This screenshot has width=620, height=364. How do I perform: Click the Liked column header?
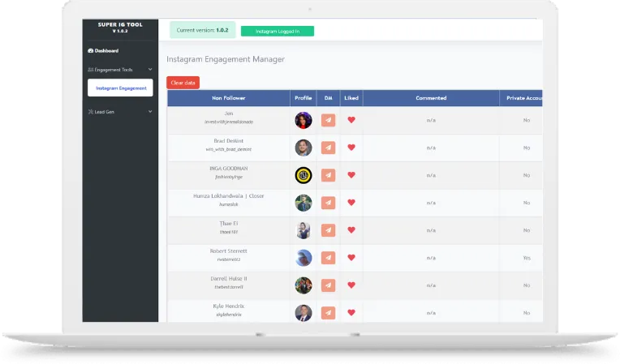351,98
